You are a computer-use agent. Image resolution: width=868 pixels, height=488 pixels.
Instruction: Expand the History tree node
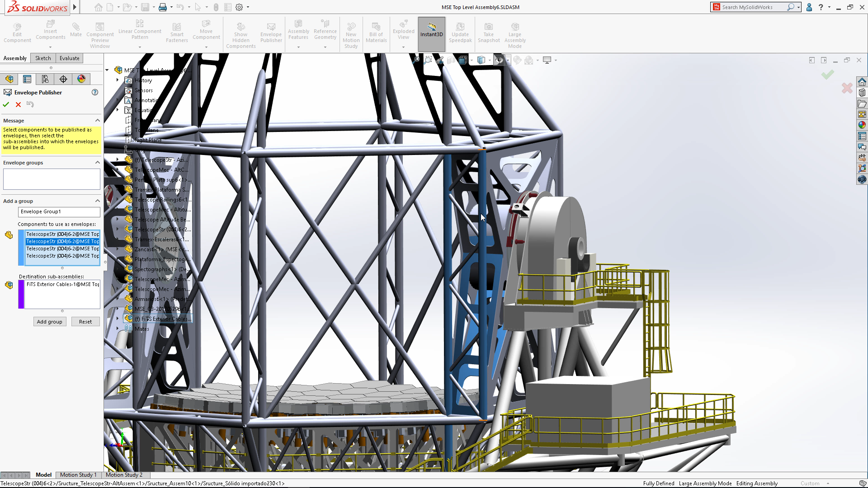click(x=117, y=80)
